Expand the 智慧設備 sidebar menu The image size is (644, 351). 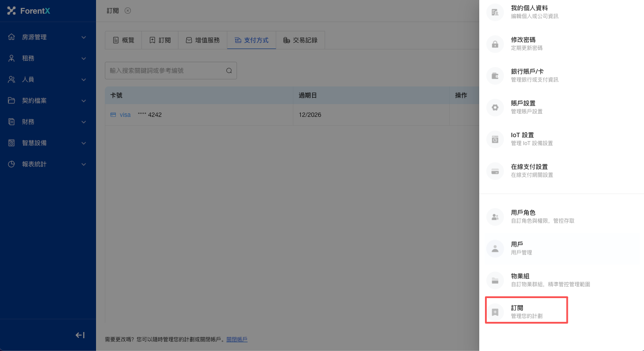point(48,143)
